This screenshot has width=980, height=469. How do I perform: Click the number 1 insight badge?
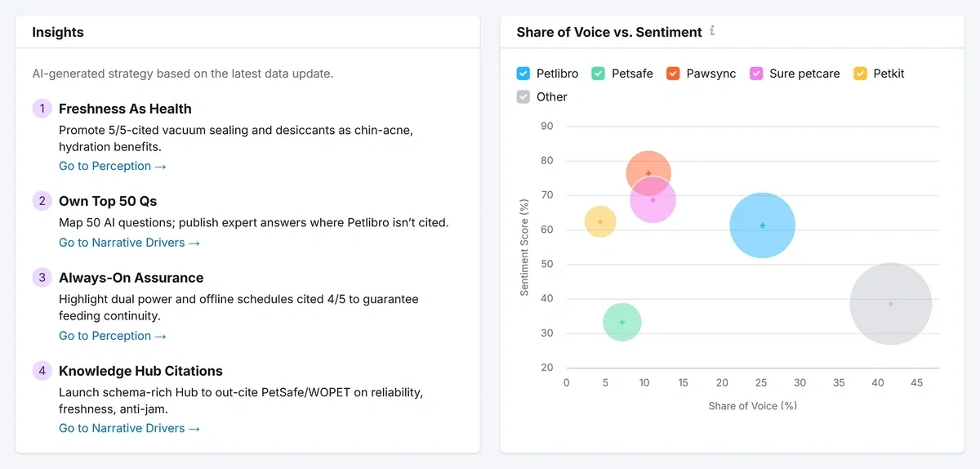click(42, 109)
